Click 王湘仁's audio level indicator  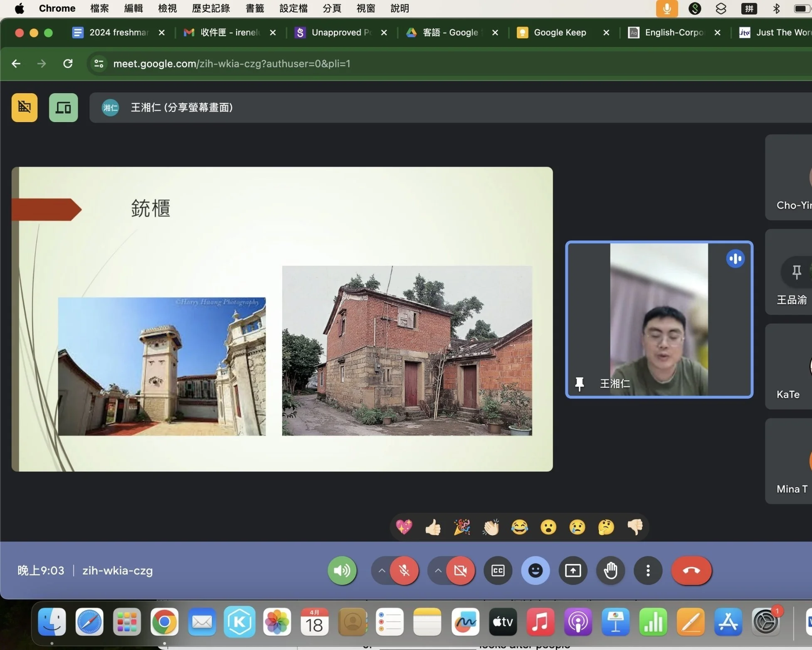click(735, 259)
